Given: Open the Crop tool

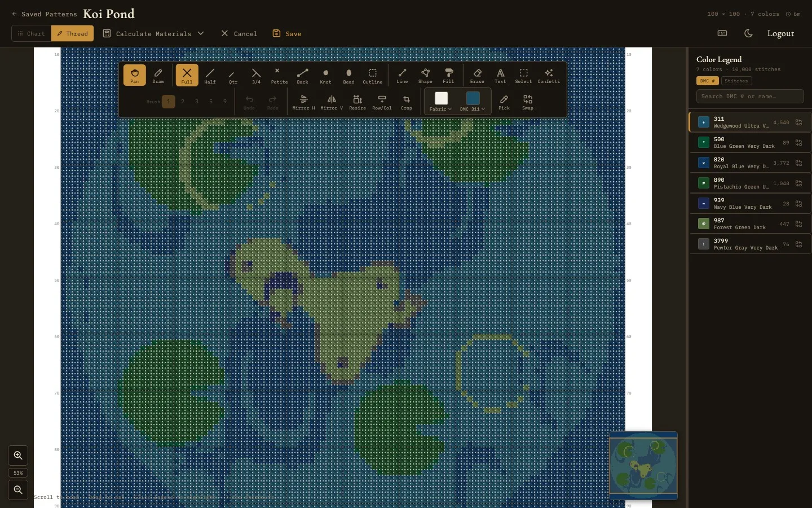Looking at the screenshot, I should click(407, 102).
